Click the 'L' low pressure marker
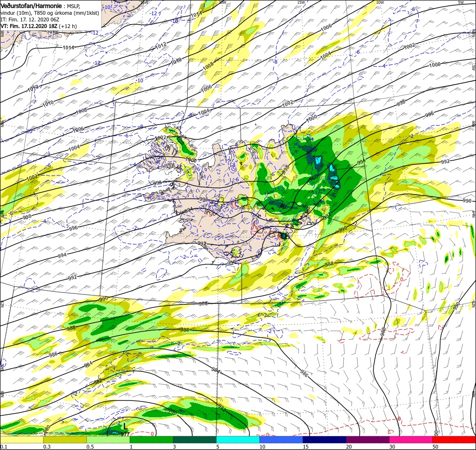The height and width of the screenshot is (450, 476). pyautogui.click(x=125, y=427)
